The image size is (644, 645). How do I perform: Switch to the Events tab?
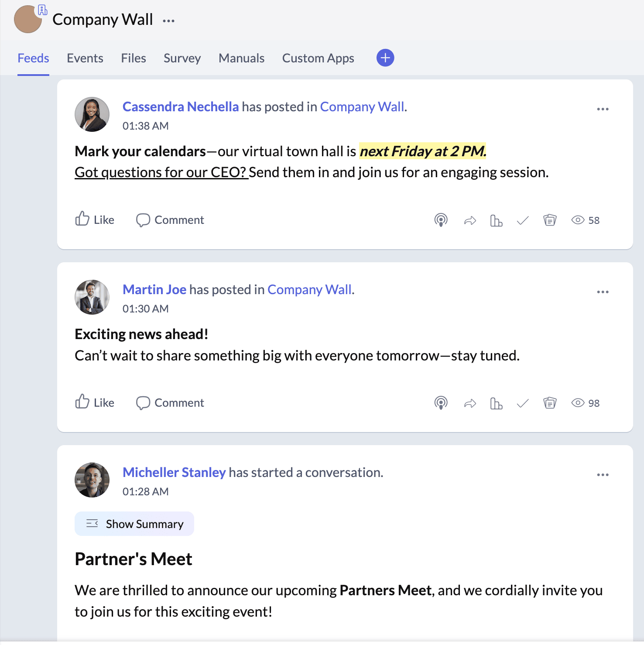[x=85, y=58]
